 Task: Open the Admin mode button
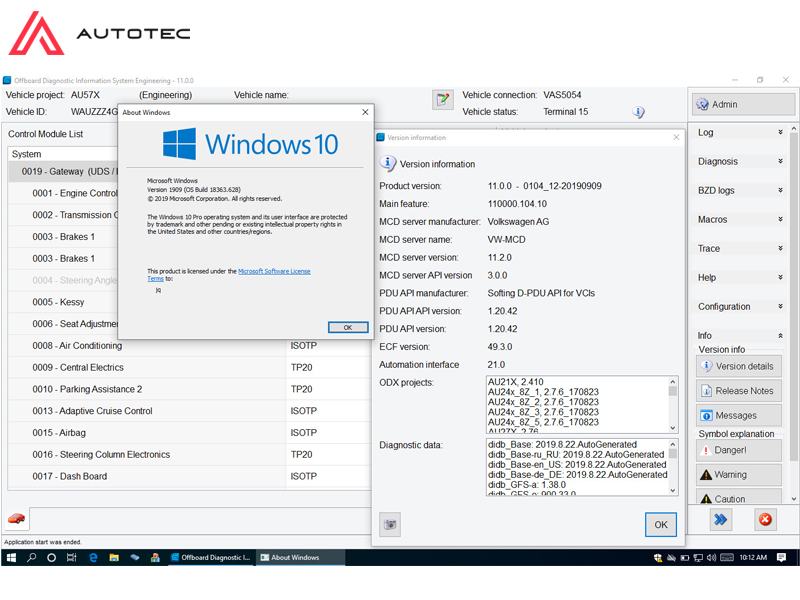click(743, 104)
